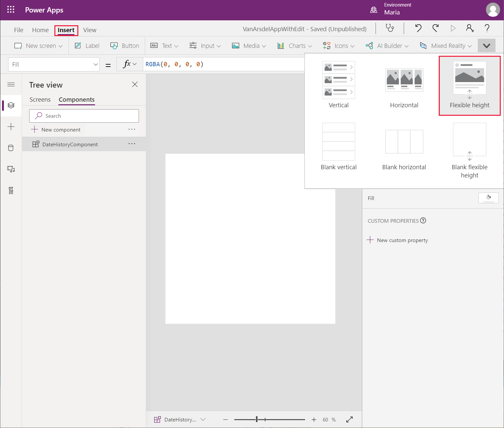Open the Fill color picker
The height and width of the screenshot is (428, 504).
click(x=489, y=198)
